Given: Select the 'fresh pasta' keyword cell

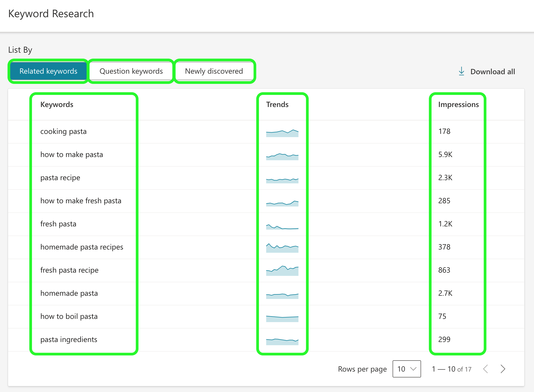Looking at the screenshot, I should 58,224.
